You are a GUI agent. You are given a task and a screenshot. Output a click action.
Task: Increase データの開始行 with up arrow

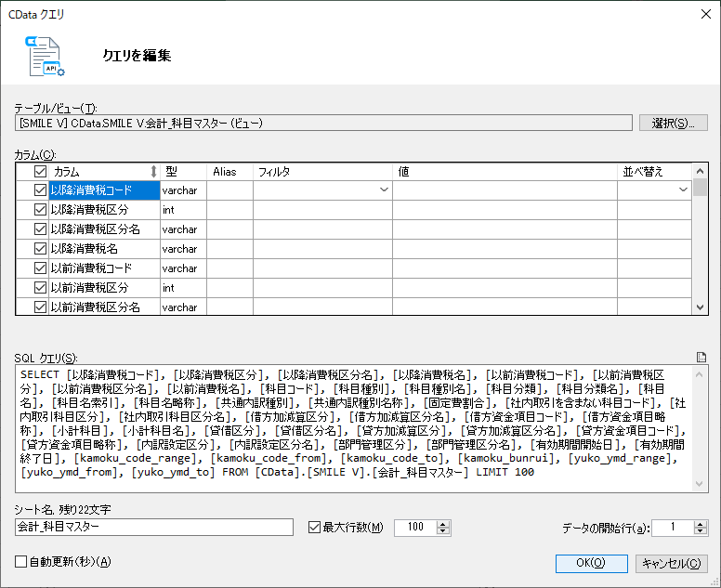701,524
